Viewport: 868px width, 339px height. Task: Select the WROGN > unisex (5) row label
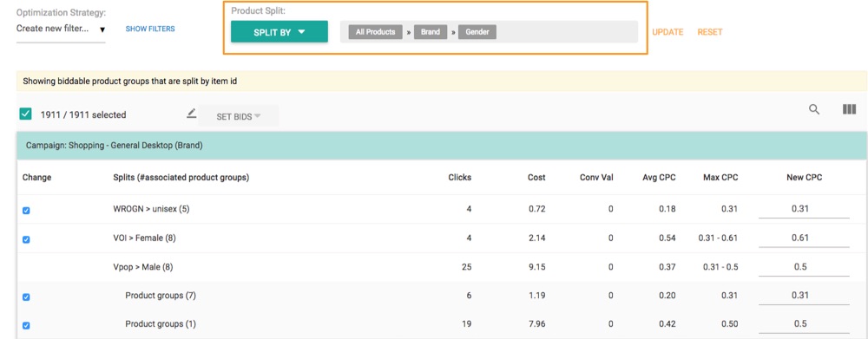(x=151, y=210)
